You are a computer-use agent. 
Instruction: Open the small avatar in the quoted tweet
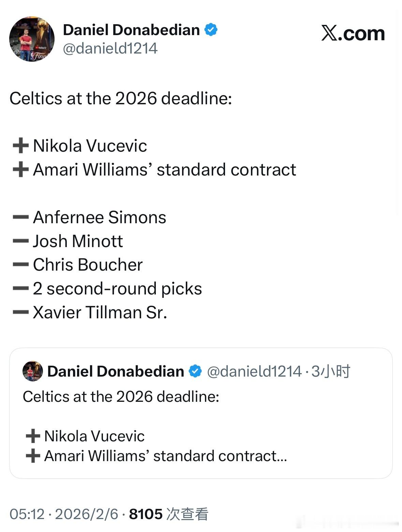point(33,371)
